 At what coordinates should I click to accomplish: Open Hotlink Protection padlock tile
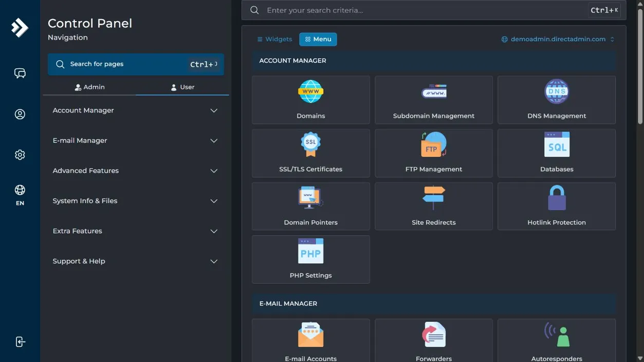click(557, 206)
